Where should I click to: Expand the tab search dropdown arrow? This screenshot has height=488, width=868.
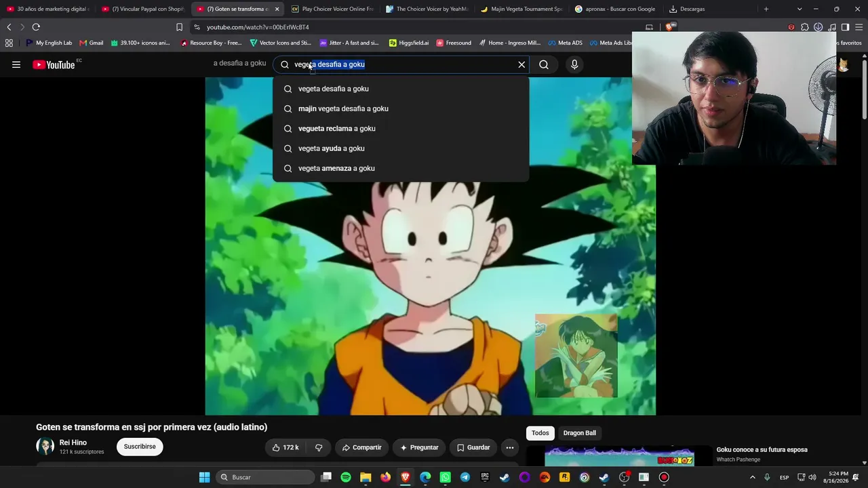pyautogui.click(x=800, y=9)
